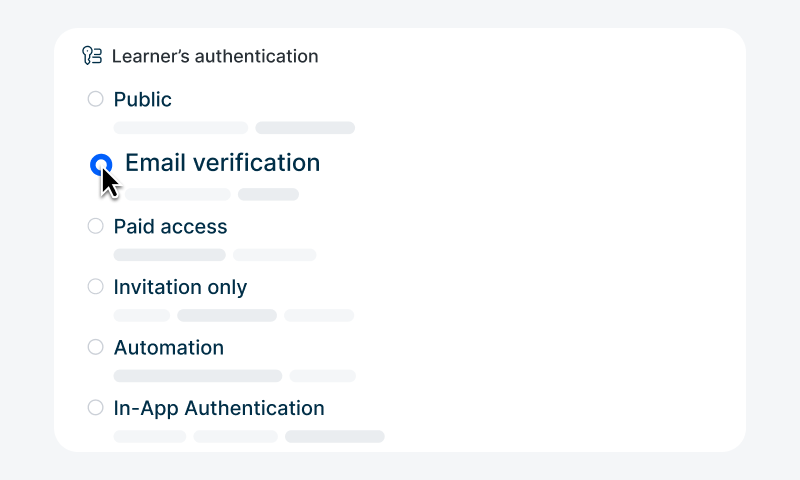
Task: Click the Paid access label
Action: (171, 227)
